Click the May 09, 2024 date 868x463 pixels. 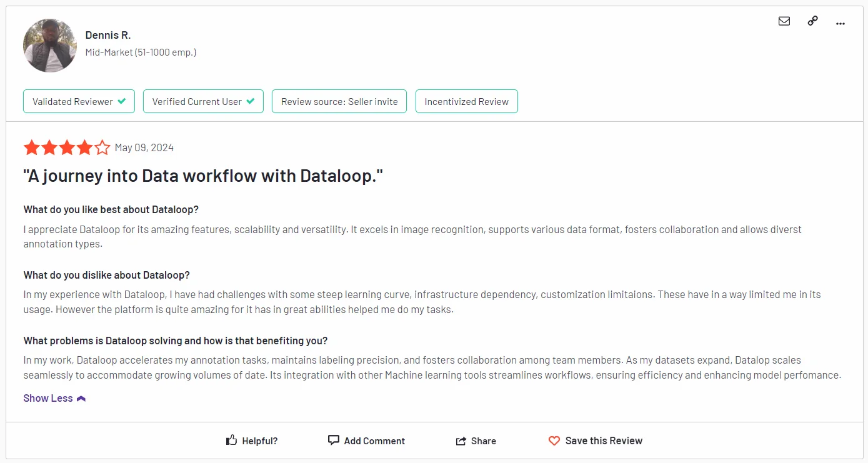(144, 148)
